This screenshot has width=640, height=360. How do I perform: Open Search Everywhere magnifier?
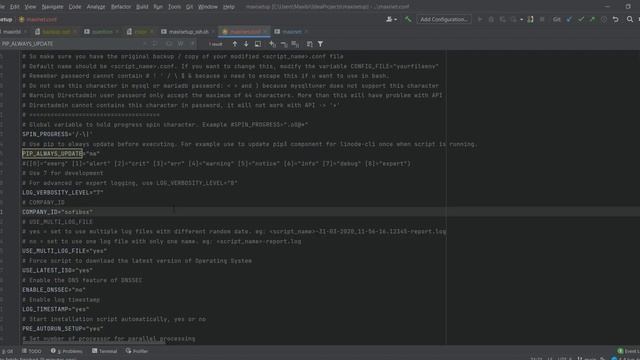click(x=630, y=19)
